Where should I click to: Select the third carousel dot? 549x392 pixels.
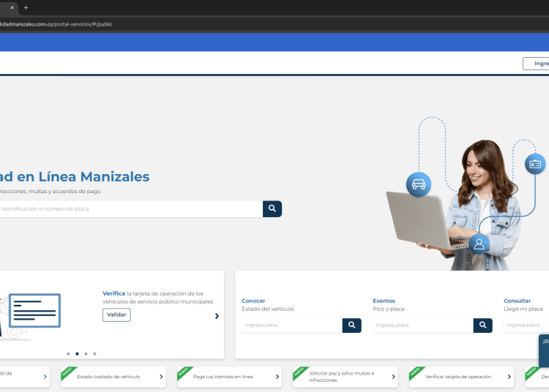coord(86,354)
